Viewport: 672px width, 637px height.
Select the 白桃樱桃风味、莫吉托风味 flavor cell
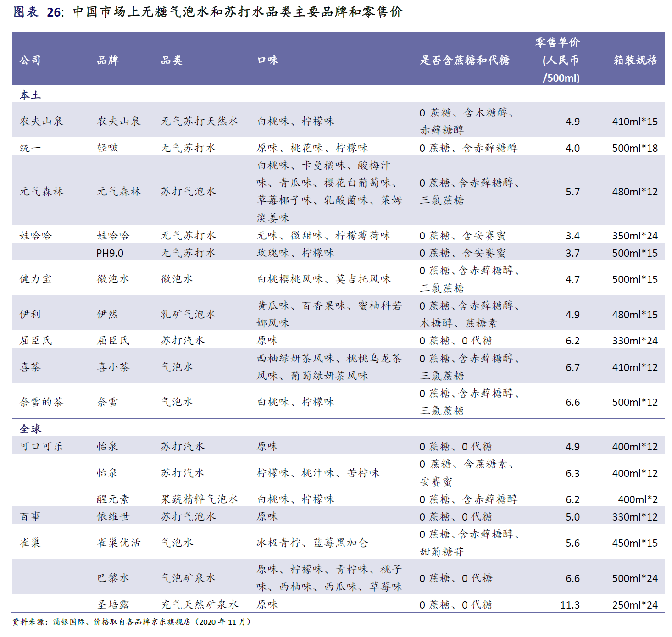[323, 279]
